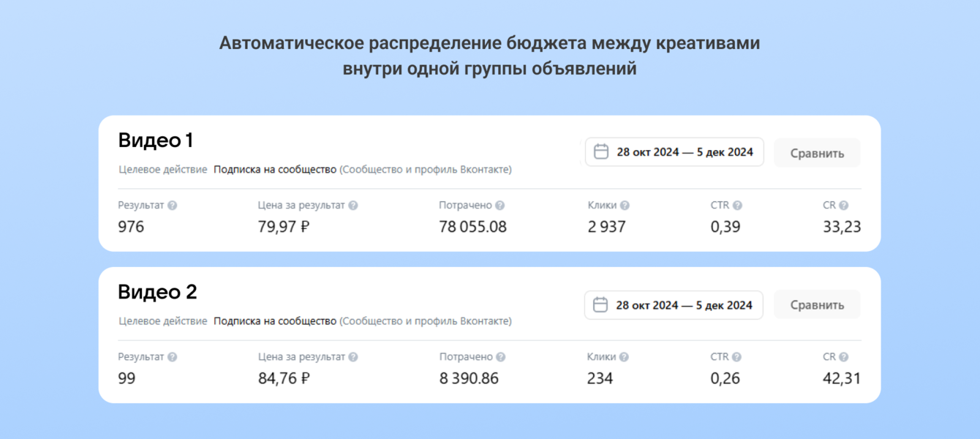This screenshot has width=980, height=439.
Task: Click help icon next to Потрачено in Видео 2
Action: (x=500, y=357)
